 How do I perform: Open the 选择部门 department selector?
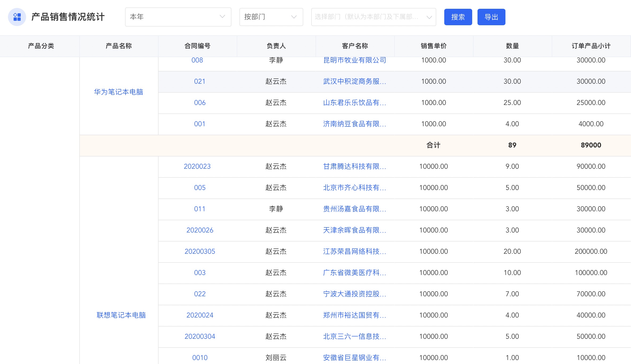pyautogui.click(x=373, y=17)
